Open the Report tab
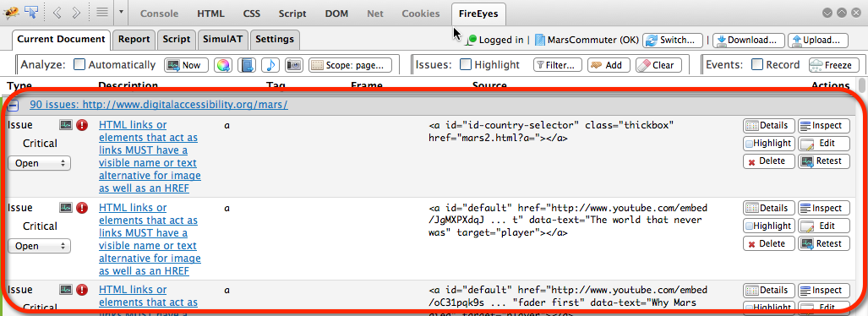Image resolution: width=868 pixels, height=316 pixels. (134, 40)
